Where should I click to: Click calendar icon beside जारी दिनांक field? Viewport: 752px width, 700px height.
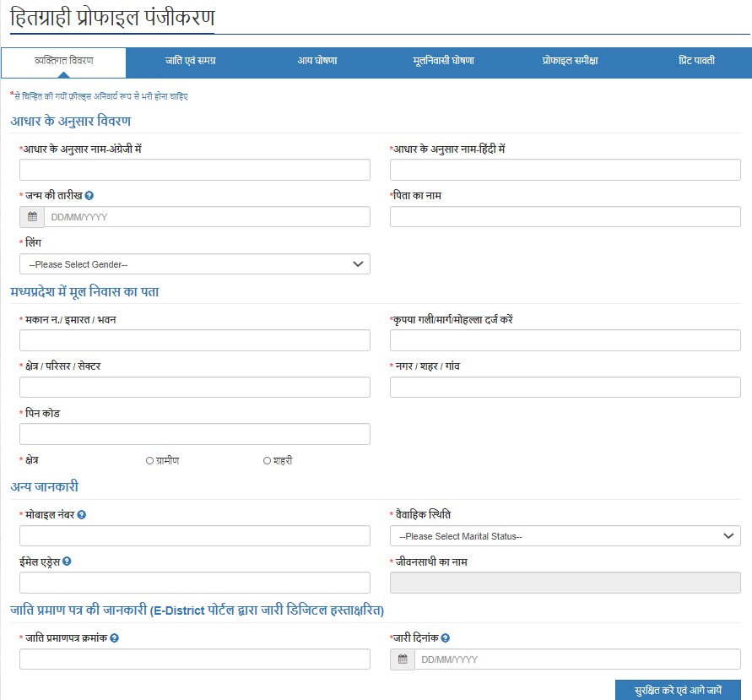pyautogui.click(x=403, y=659)
